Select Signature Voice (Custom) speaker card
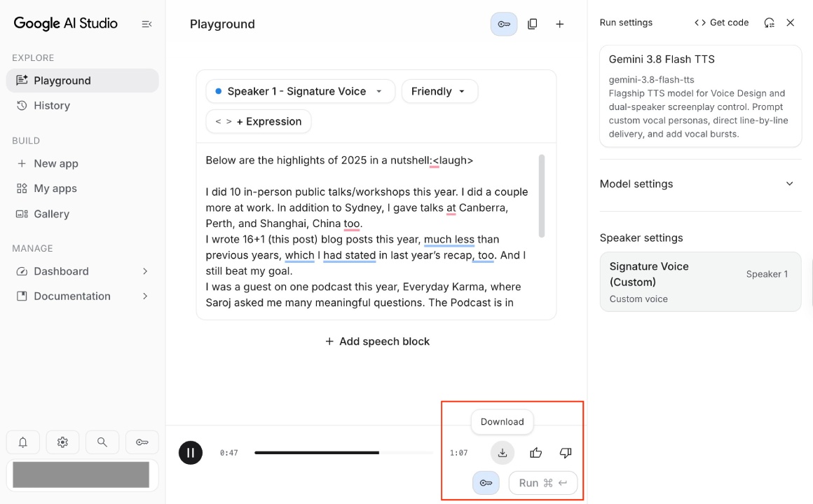Image resolution: width=813 pixels, height=504 pixels. pyautogui.click(x=700, y=282)
